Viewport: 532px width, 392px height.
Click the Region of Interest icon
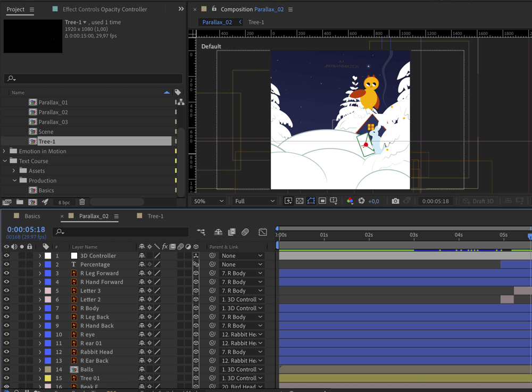click(x=322, y=201)
